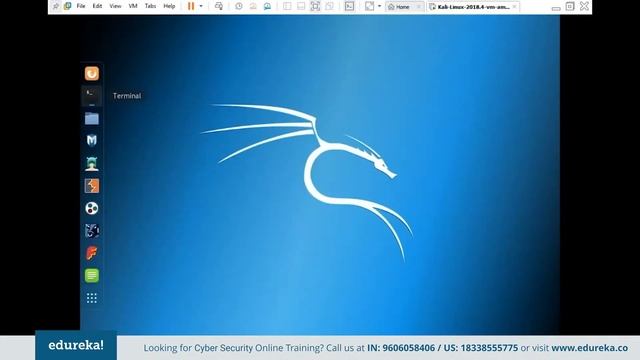Screen dimensions: 640x360
Task: Launch Terminal from the dock
Action: (x=91, y=96)
